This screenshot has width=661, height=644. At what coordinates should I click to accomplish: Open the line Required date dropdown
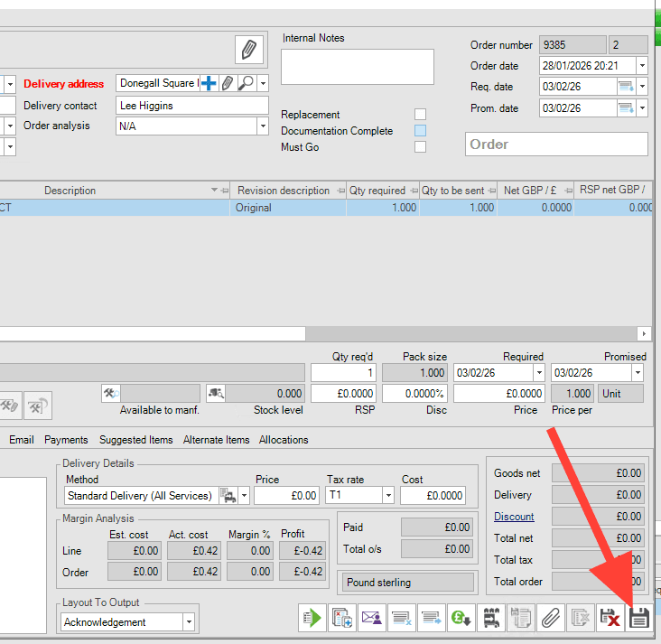coord(539,373)
